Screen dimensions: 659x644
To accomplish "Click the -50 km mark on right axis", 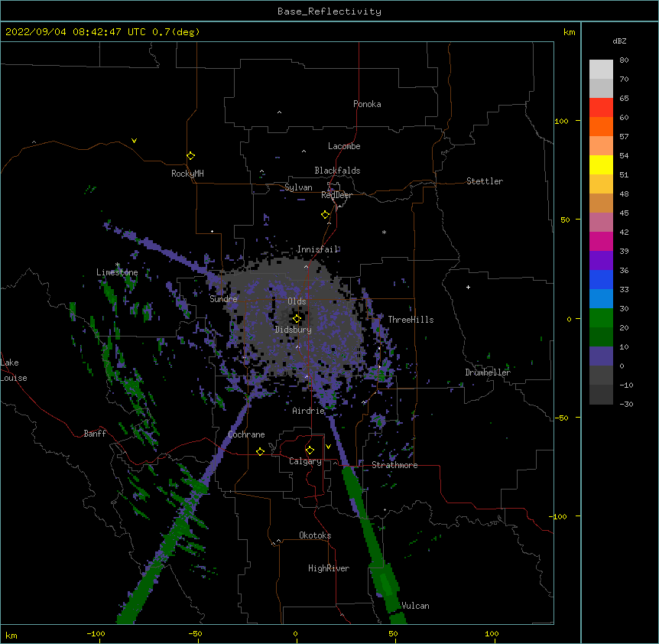I will [x=561, y=418].
